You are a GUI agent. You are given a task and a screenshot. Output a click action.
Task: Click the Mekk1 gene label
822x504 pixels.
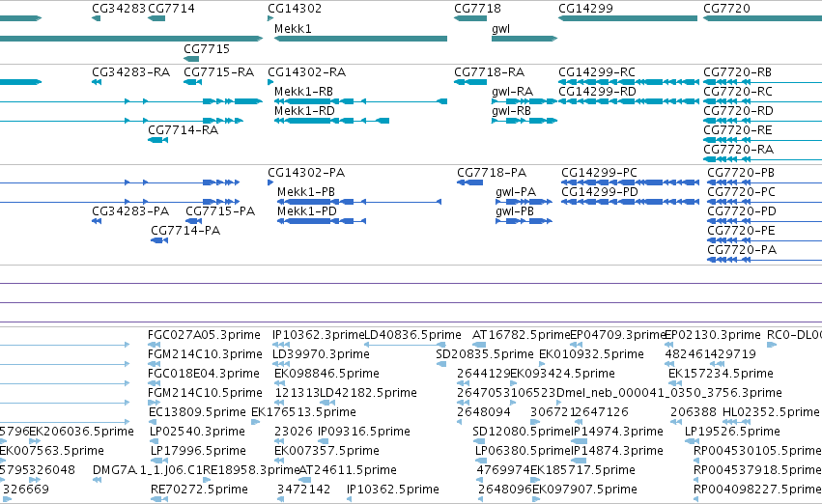pos(293,29)
